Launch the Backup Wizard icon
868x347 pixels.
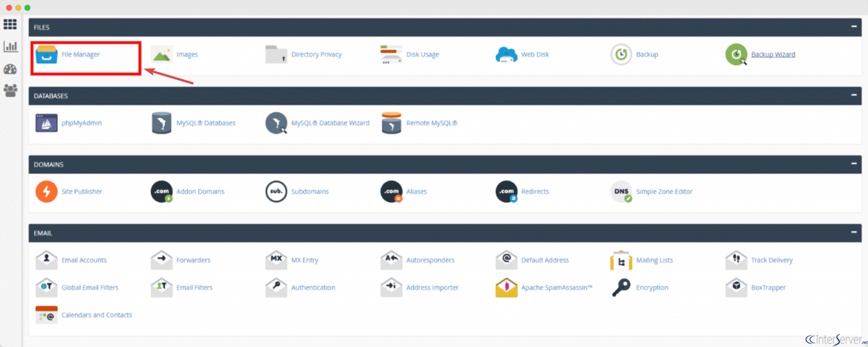click(x=736, y=54)
